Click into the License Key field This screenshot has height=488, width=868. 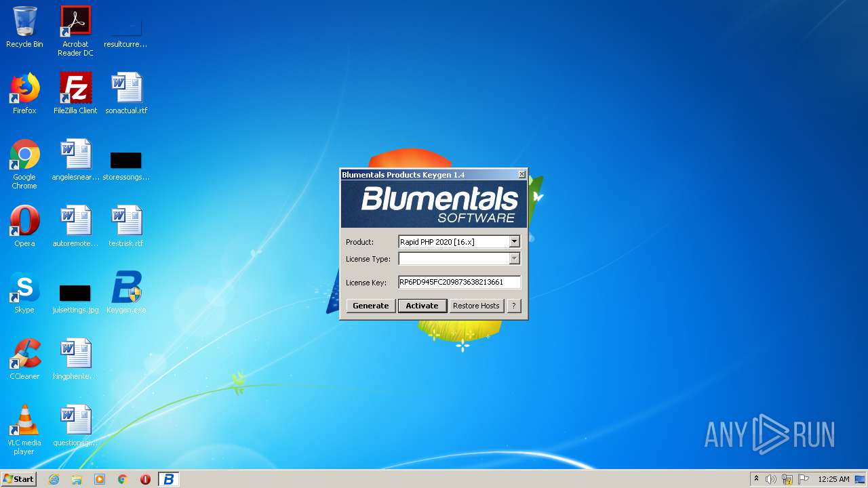point(459,282)
